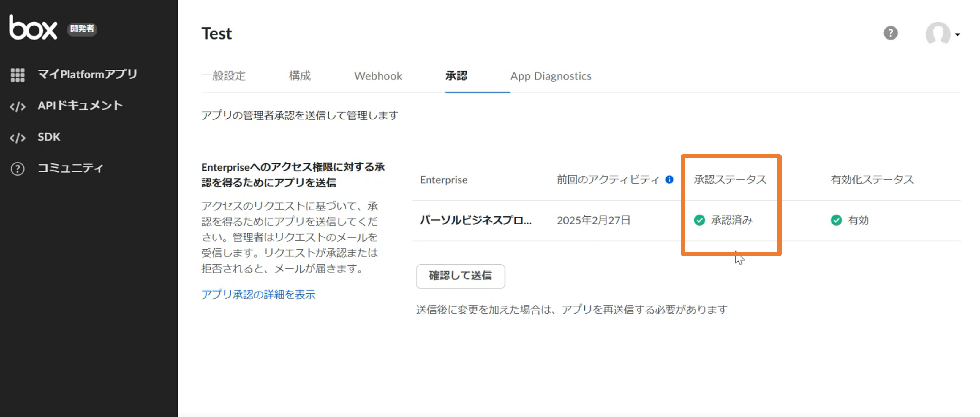
Task: Click the 承認ステータス column header
Action: (730, 179)
